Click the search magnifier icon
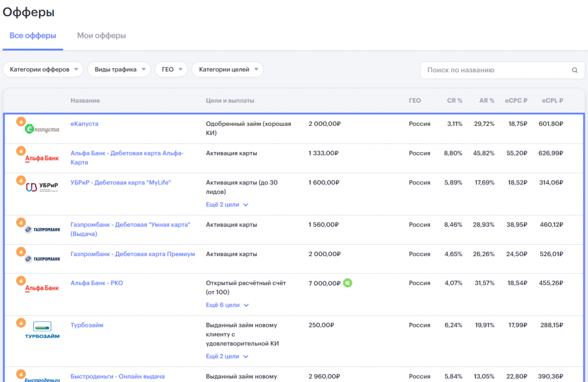 [574, 70]
